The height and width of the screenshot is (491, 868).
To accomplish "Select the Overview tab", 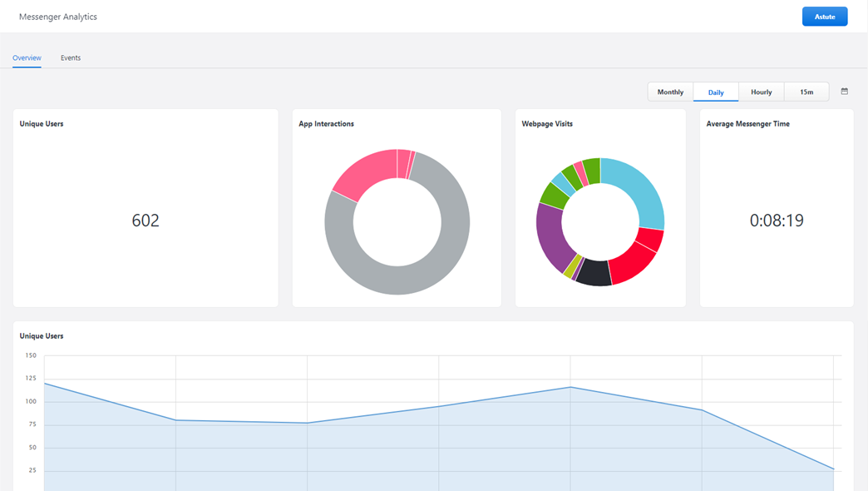I will [27, 58].
